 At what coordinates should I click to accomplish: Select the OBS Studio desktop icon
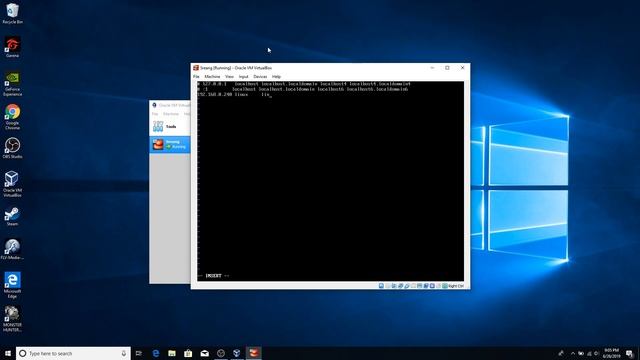[x=12, y=148]
